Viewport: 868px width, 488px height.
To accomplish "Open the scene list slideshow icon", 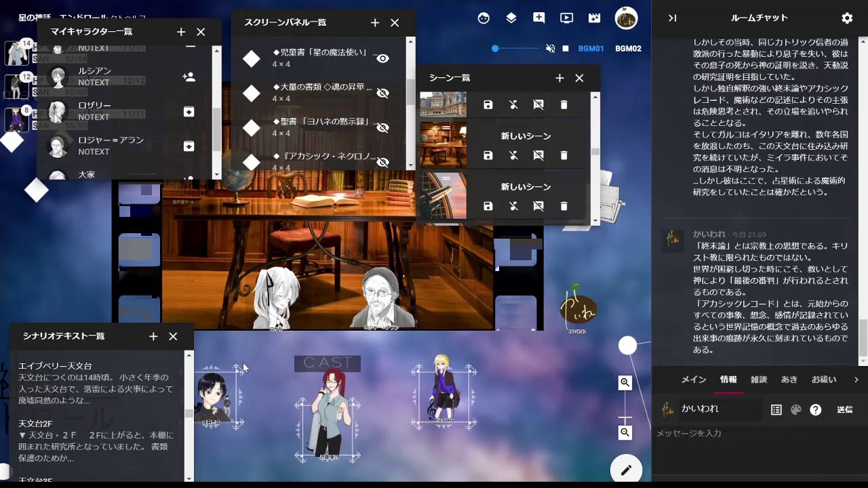I will [567, 18].
